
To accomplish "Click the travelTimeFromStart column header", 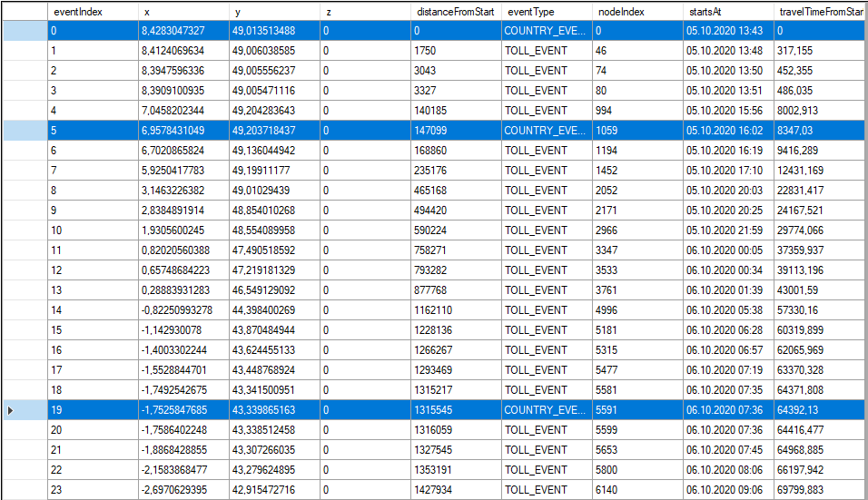I will [x=821, y=11].
